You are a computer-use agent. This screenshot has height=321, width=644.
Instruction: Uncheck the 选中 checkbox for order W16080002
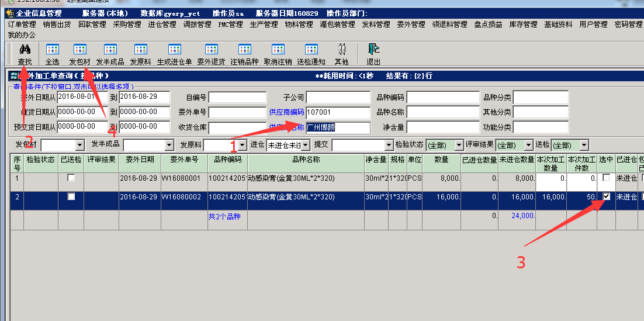(x=607, y=196)
